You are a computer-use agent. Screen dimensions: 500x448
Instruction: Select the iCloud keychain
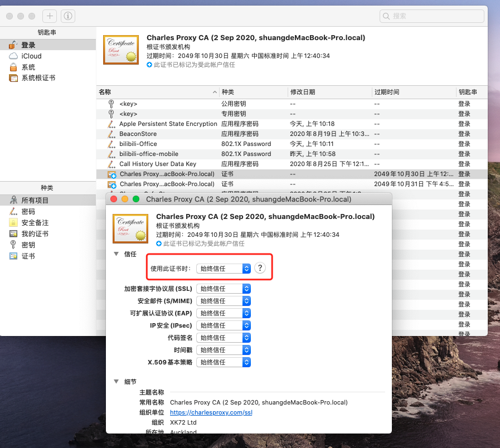[x=31, y=56]
